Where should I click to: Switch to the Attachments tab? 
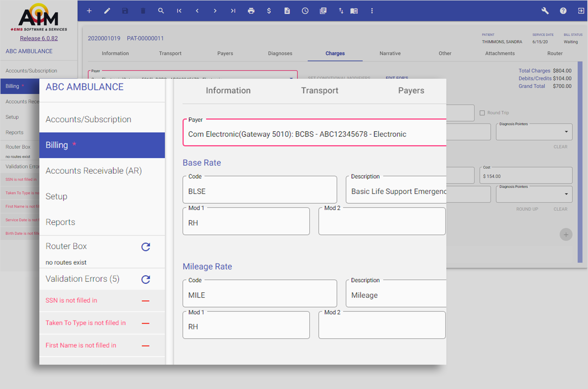pyautogui.click(x=500, y=53)
